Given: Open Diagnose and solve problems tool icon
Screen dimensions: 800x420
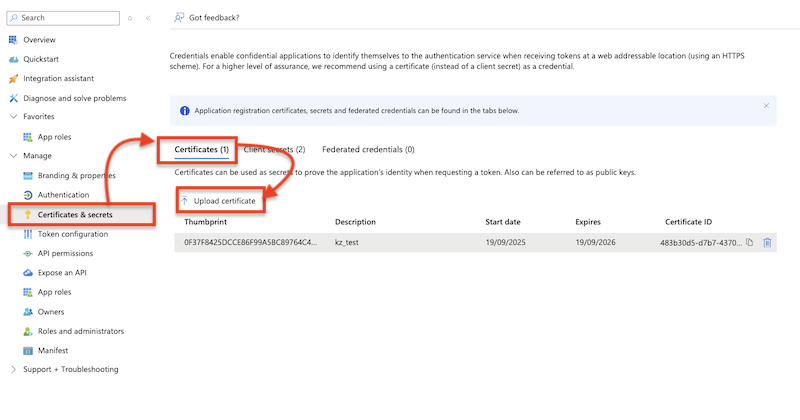Looking at the screenshot, I should (x=13, y=98).
